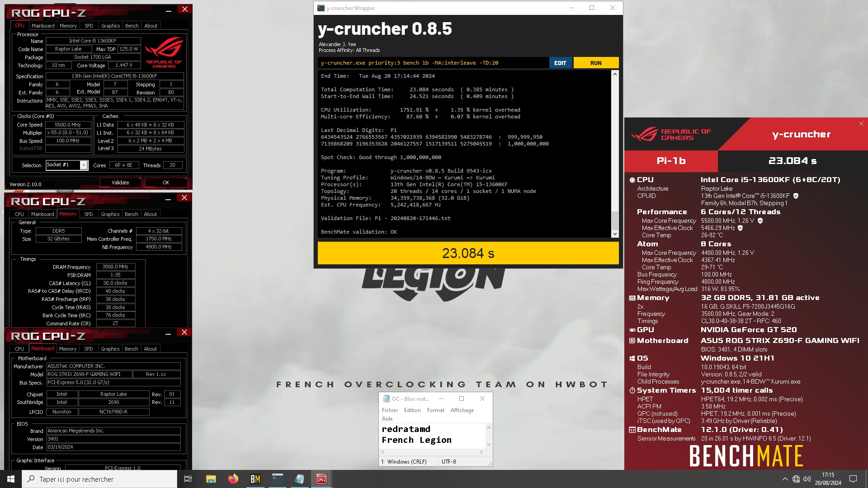Open Bench tab in top CPU-Z
Image resolution: width=868 pixels, height=488 pixels.
(x=132, y=26)
